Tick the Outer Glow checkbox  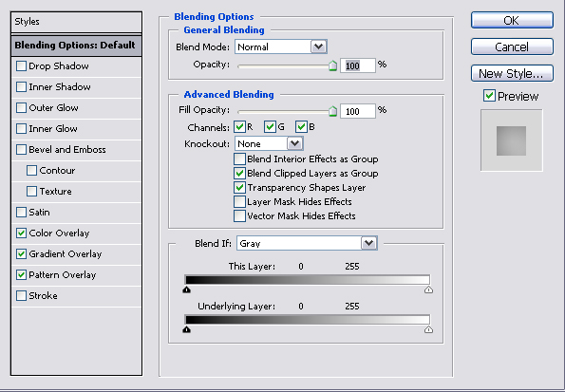point(21,107)
